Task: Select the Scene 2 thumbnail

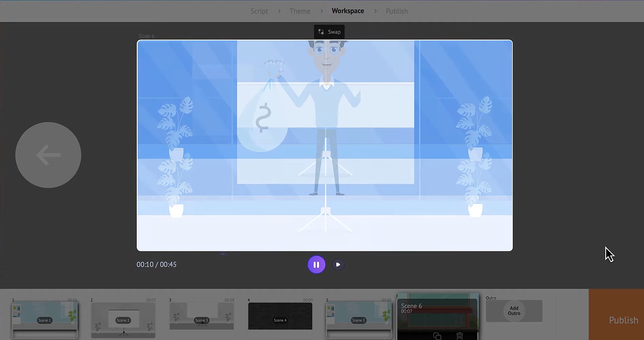Action: (123, 319)
